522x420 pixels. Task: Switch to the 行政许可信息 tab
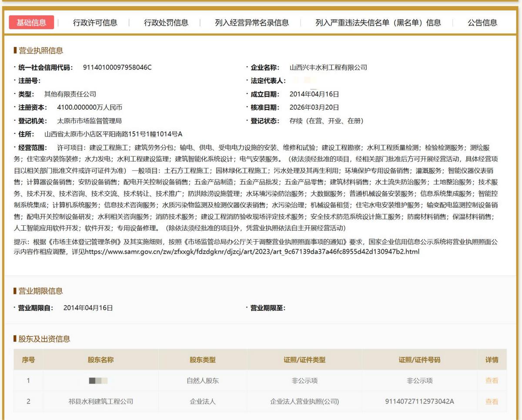tap(95, 23)
